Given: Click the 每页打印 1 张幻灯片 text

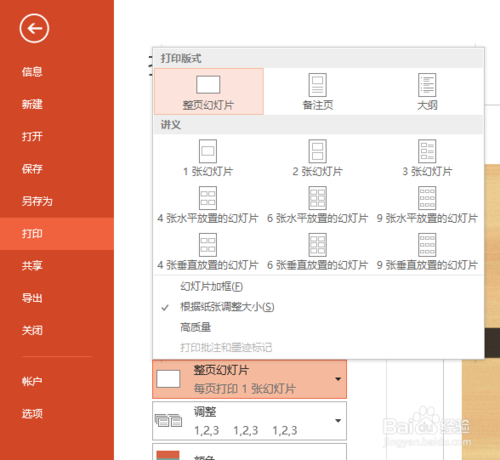Looking at the screenshot, I should click(244, 389).
